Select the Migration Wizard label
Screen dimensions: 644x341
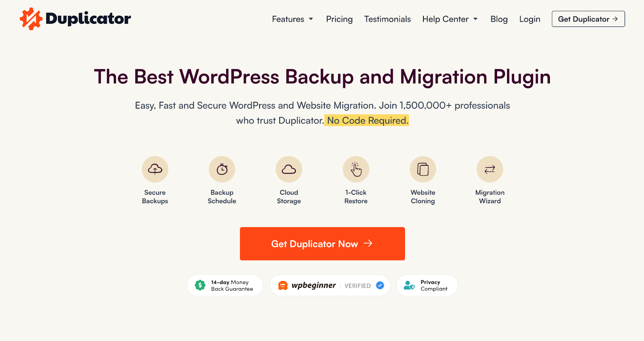pos(490,197)
